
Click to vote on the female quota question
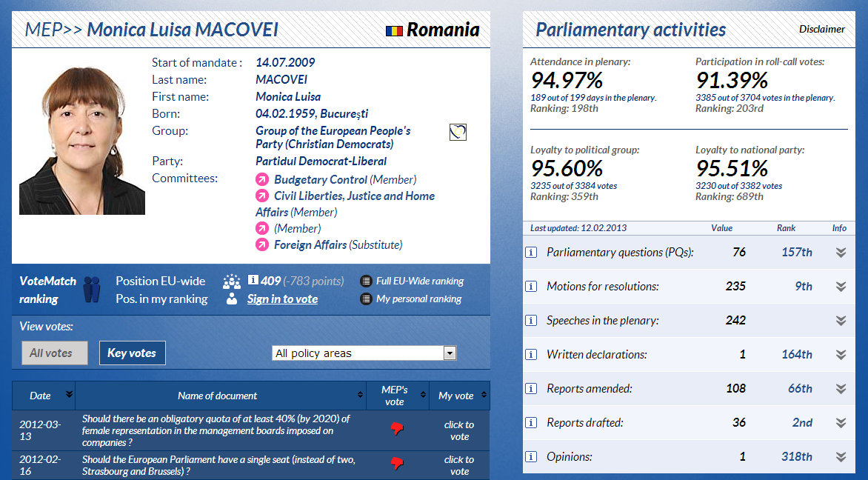point(459,430)
